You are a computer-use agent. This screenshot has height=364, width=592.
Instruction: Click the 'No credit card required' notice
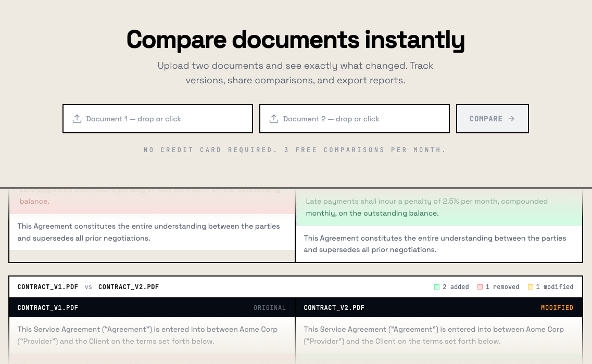pyautogui.click(x=295, y=150)
